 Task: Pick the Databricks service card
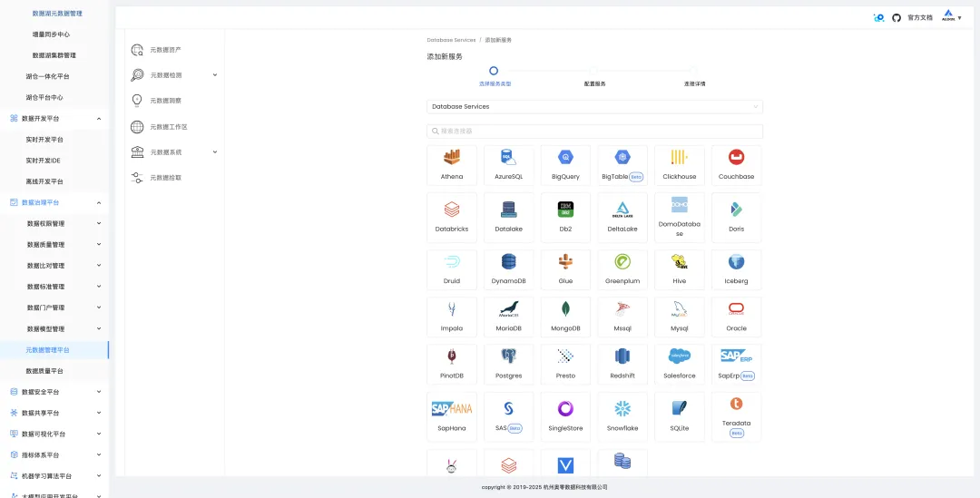[452, 218]
